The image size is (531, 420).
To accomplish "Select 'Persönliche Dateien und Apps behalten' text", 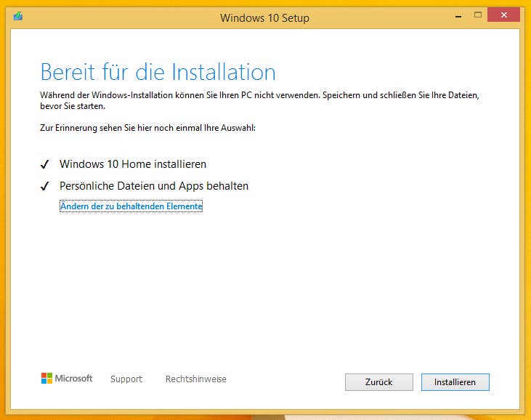I will tap(154, 187).
